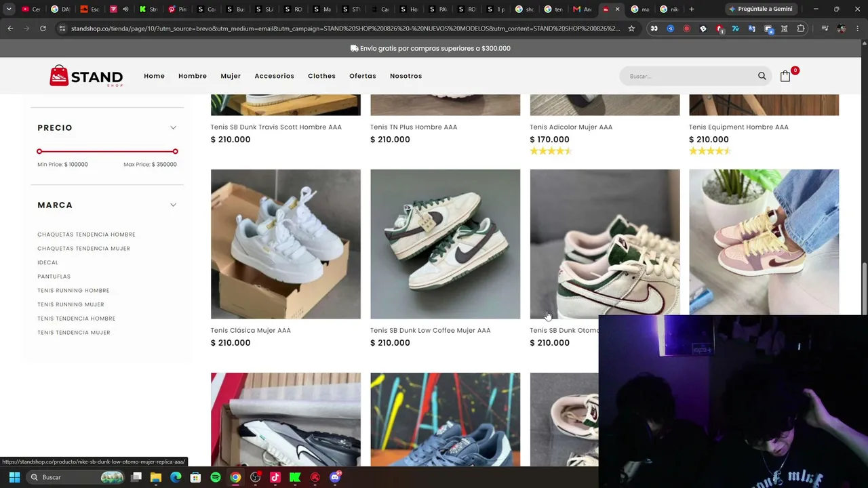Filter by Chaquetas Tendencia Mujer
This screenshot has height=488, width=868.
(83, 249)
